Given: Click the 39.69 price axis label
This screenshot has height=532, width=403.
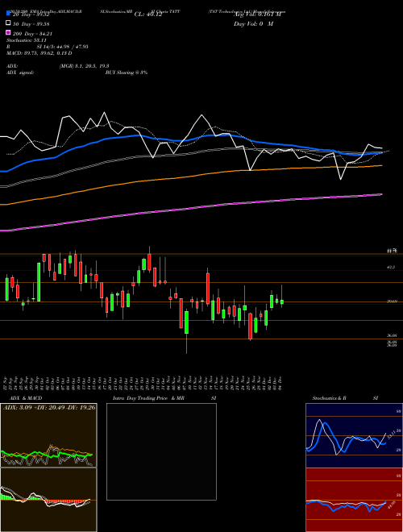Looking at the screenshot, I should tap(392, 301).
